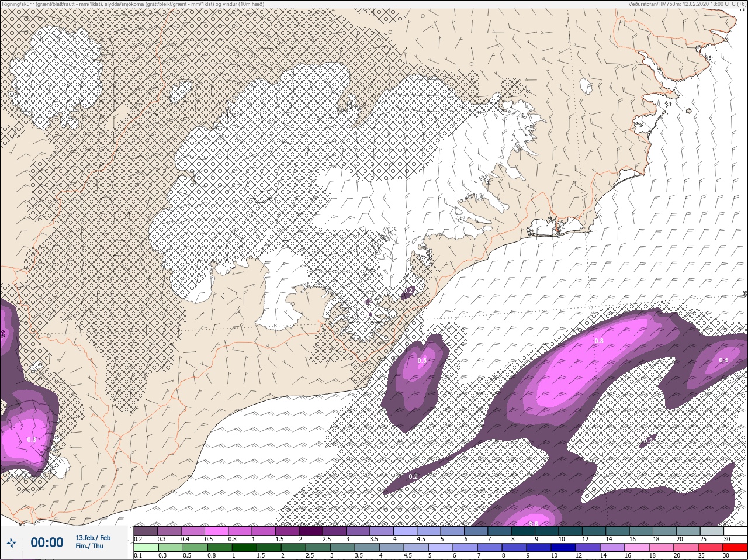Click the 0.2 label on the small inland patch
748x560 pixels.
(408, 291)
